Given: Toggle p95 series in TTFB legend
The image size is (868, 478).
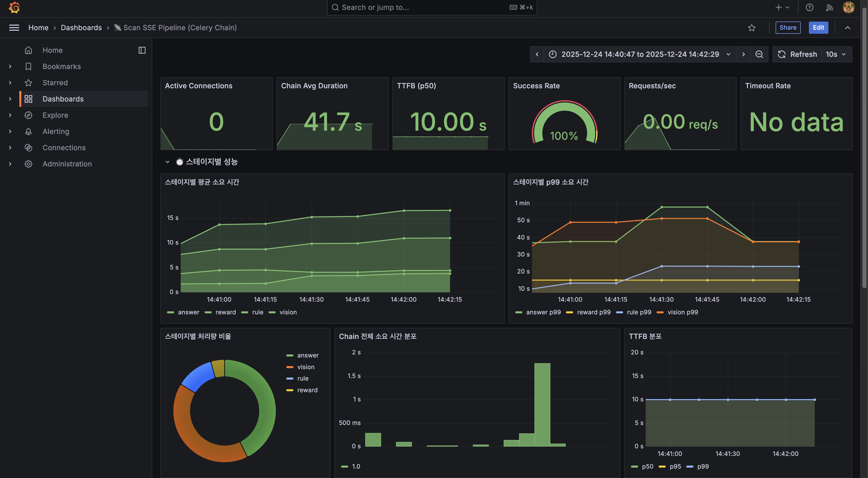Looking at the screenshot, I should coord(675,467).
